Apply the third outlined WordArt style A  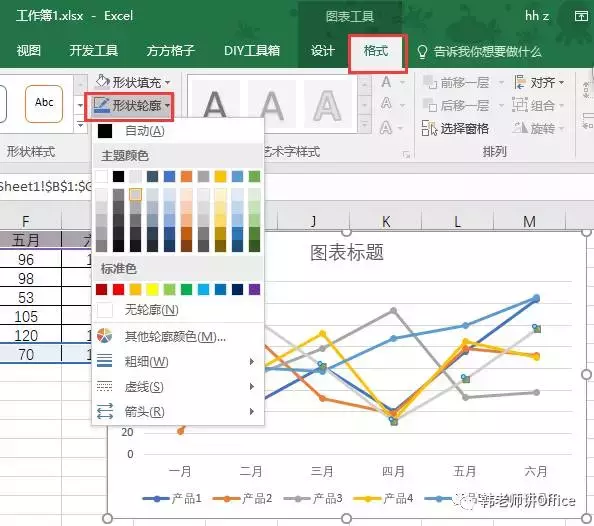(328, 103)
